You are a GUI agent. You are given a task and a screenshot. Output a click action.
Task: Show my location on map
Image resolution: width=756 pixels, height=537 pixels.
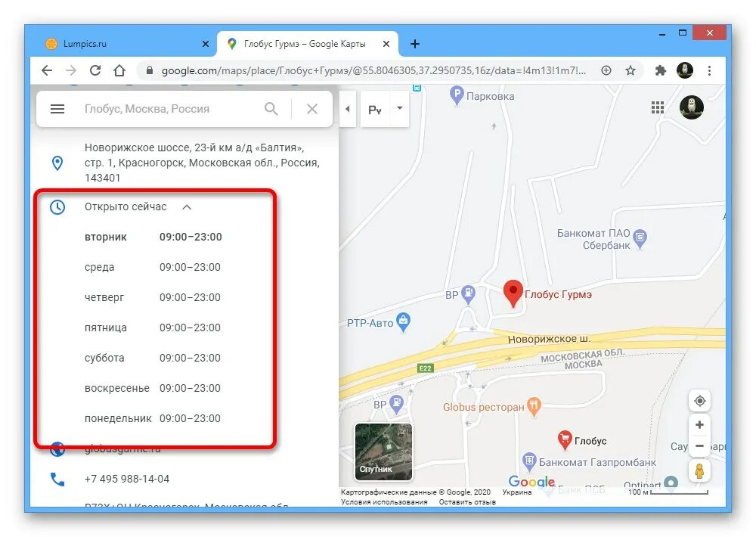click(x=699, y=401)
